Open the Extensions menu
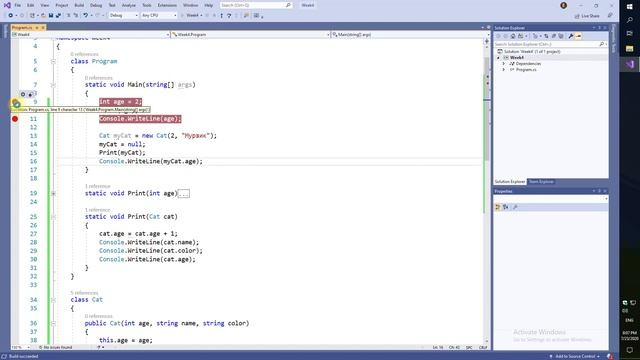 pos(167,5)
